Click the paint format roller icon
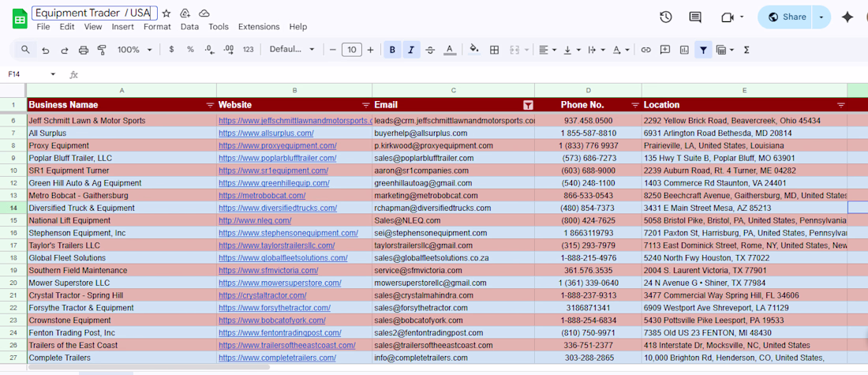This screenshot has width=868, height=375. tap(102, 50)
